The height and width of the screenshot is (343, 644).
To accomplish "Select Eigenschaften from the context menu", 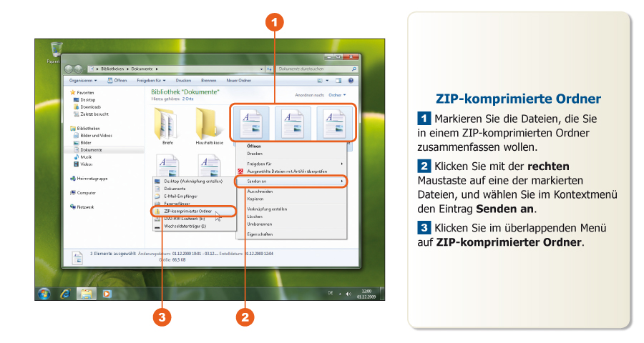I will tap(259, 234).
